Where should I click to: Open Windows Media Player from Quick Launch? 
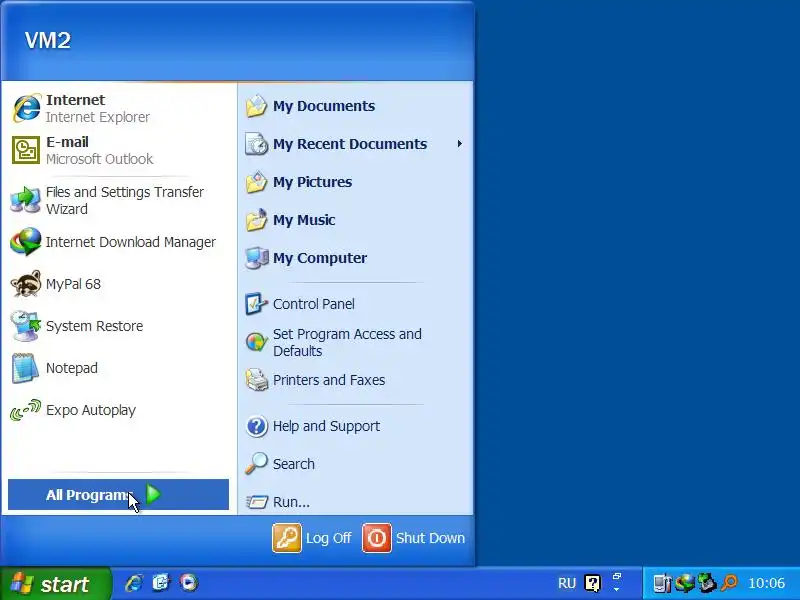click(x=189, y=583)
